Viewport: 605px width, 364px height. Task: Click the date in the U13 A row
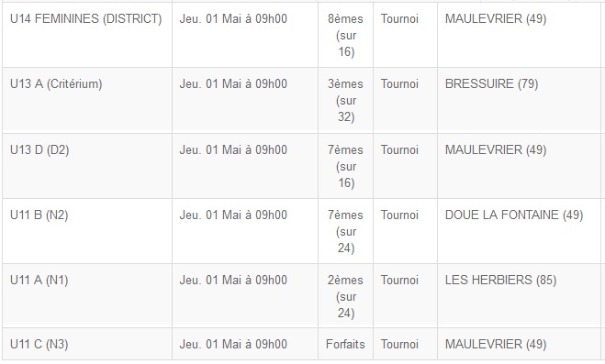tap(233, 84)
